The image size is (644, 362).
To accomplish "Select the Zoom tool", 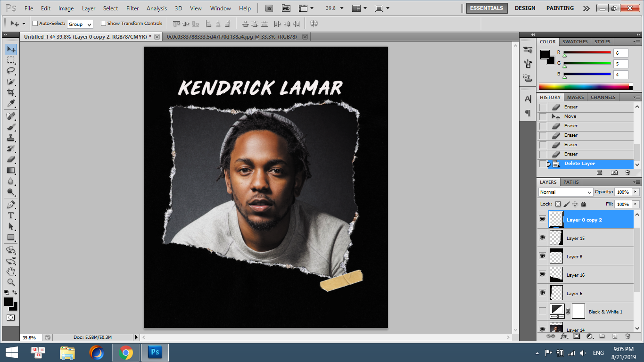I will click(11, 282).
